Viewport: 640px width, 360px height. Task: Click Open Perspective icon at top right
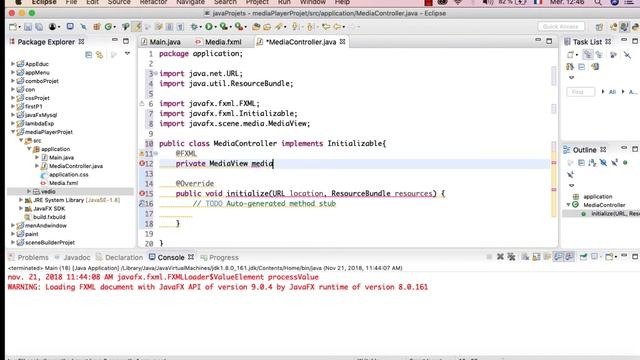[x=599, y=27]
